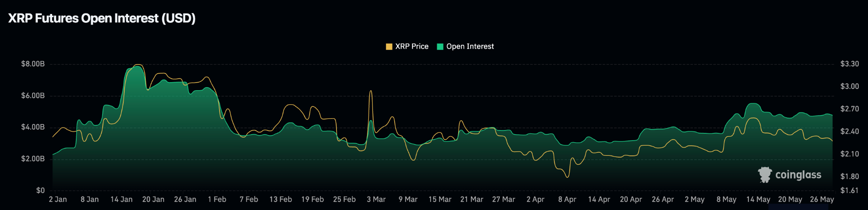
Task: Click the $3.30 right axis label
Action: coord(850,64)
